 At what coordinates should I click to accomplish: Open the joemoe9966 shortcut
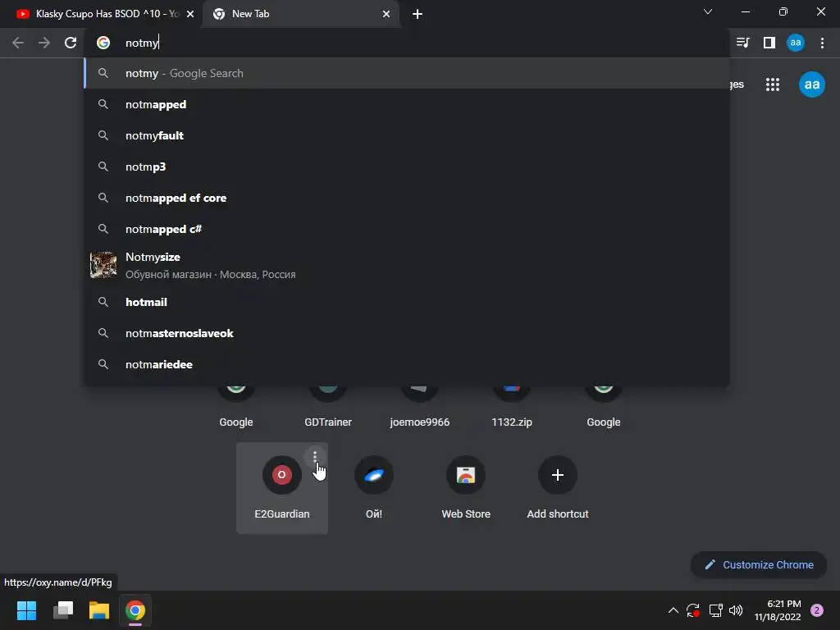pyautogui.click(x=419, y=409)
